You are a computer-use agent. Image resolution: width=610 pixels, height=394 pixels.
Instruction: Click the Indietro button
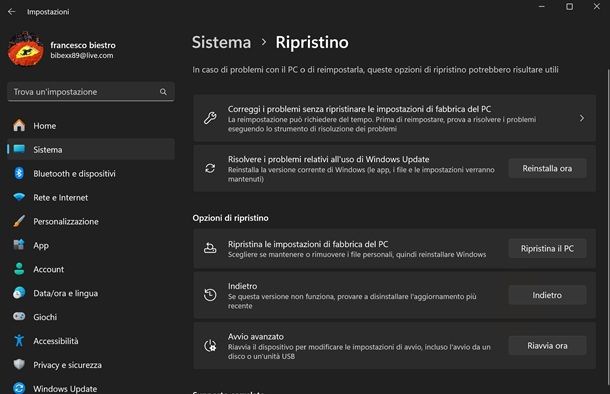pos(547,295)
